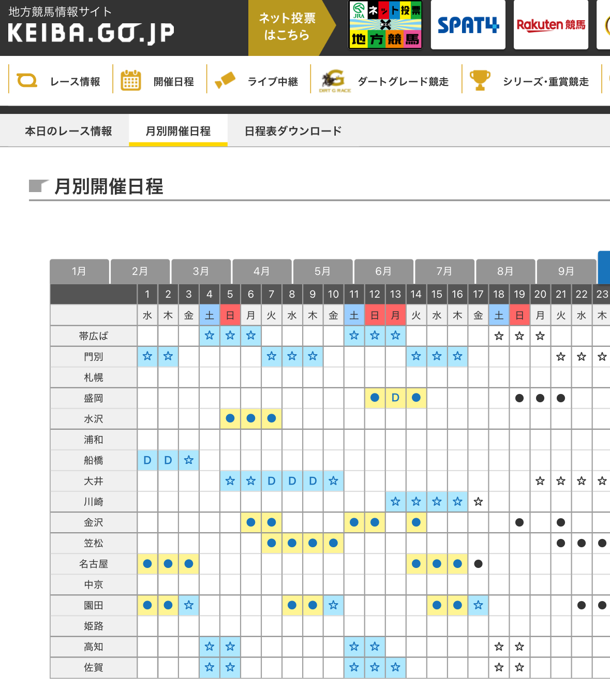Click the シリーズ・重賞競走 trophy icon

coord(480,80)
